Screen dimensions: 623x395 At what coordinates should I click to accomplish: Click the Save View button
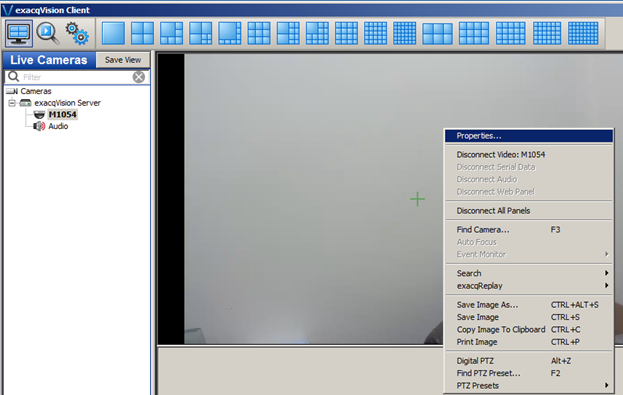pyautogui.click(x=123, y=60)
